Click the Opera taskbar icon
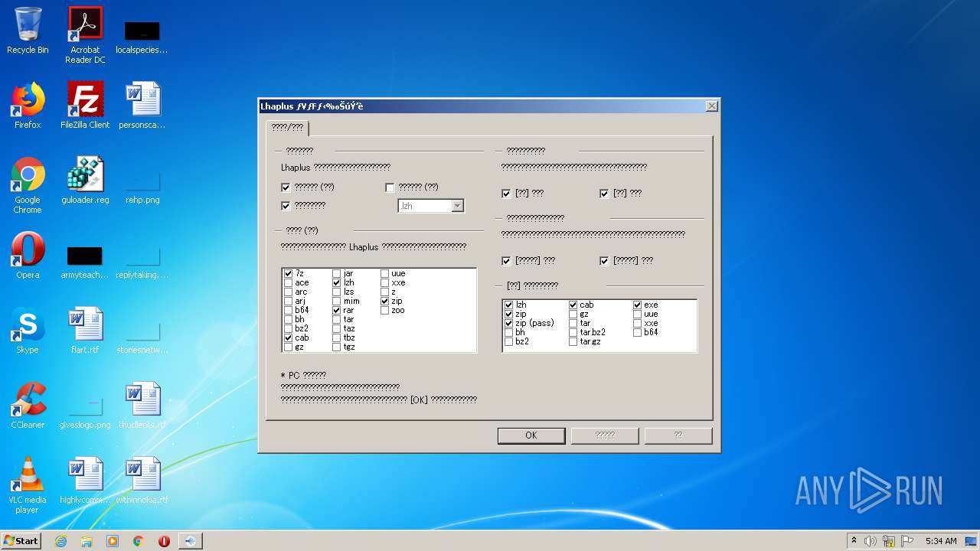Viewport: 980px width, 551px height. pos(164,541)
